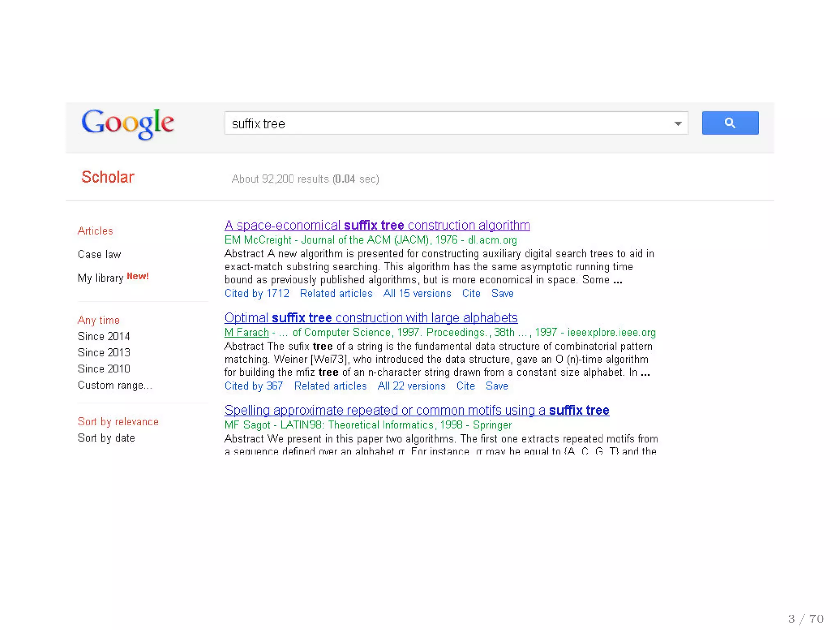Show All 22 versions of Farach paper
This screenshot has height=630, width=840.
411,386
